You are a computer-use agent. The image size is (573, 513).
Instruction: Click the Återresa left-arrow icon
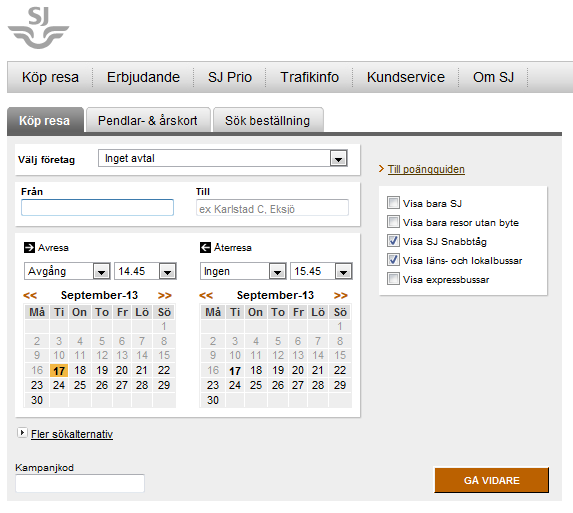[205, 247]
